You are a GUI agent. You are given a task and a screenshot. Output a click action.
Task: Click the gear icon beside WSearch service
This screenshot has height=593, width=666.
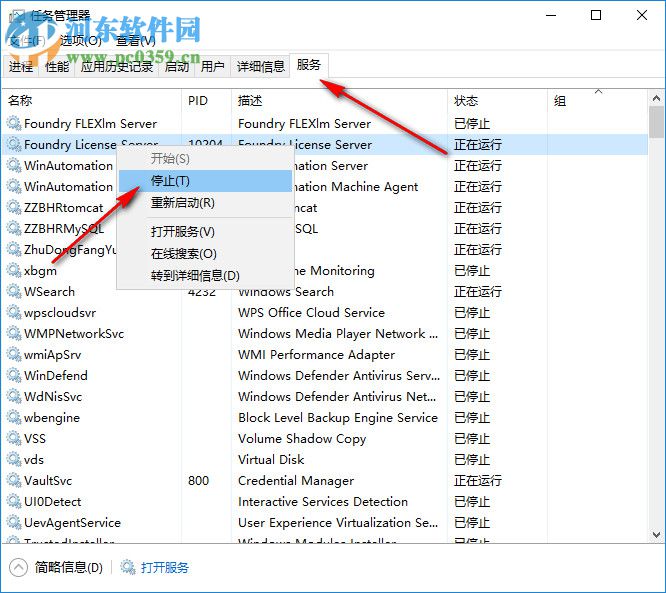click(x=14, y=291)
